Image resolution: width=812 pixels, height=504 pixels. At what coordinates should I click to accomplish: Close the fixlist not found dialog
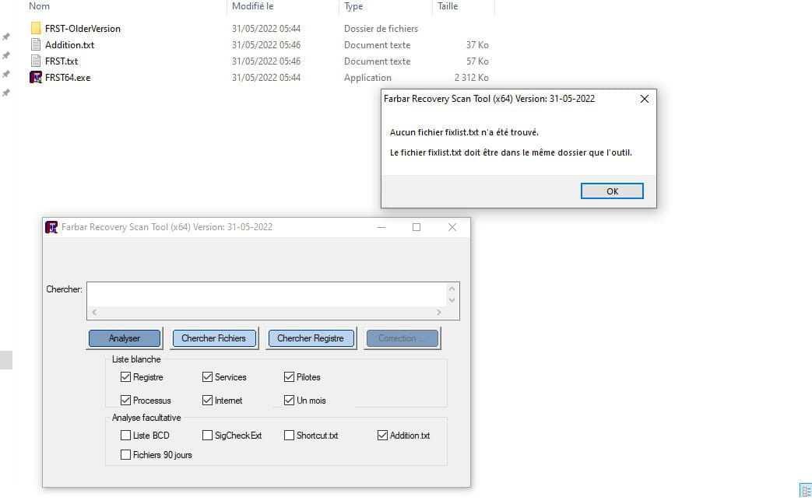tap(644, 99)
